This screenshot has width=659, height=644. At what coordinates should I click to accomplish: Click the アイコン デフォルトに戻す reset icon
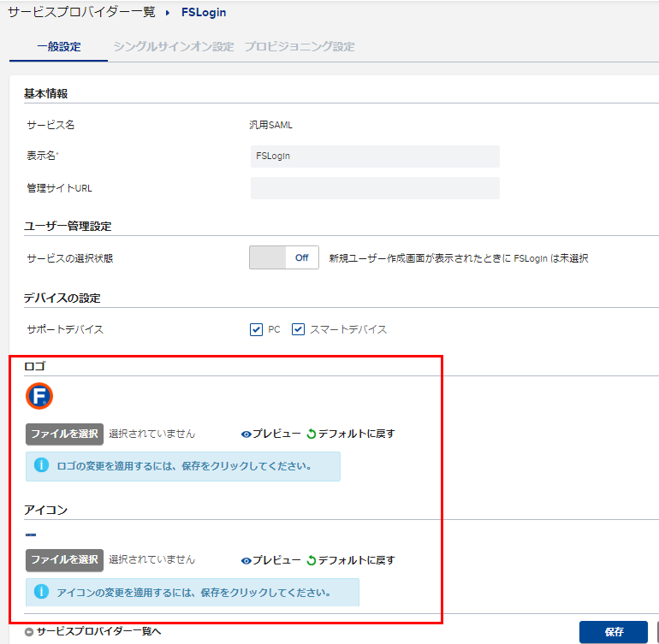click(311, 560)
